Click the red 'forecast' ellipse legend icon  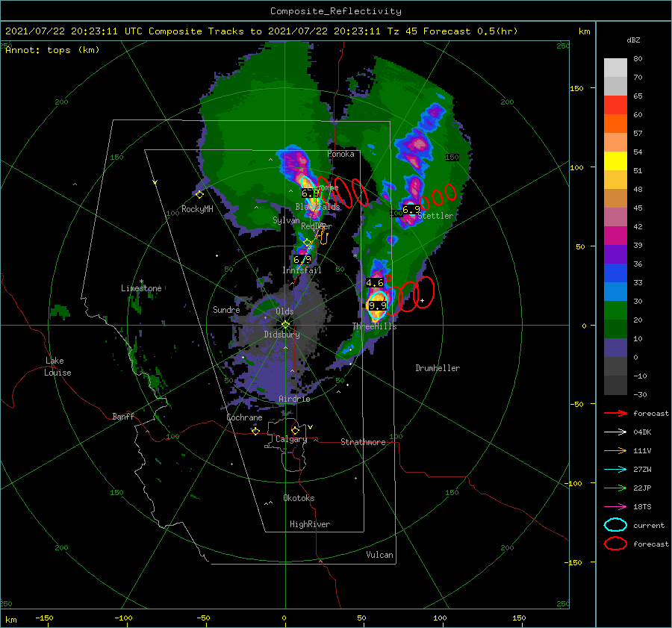click(615, 544)
